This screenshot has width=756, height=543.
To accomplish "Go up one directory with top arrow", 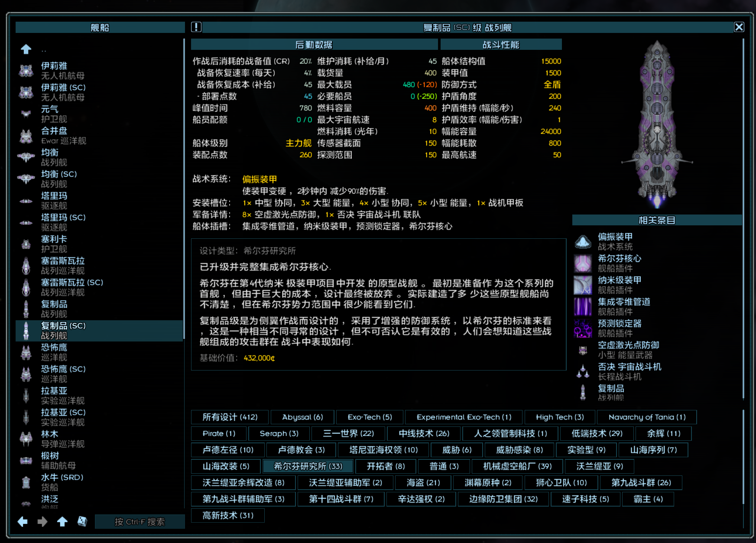I will pyautogui.click(x=26, y=49).
